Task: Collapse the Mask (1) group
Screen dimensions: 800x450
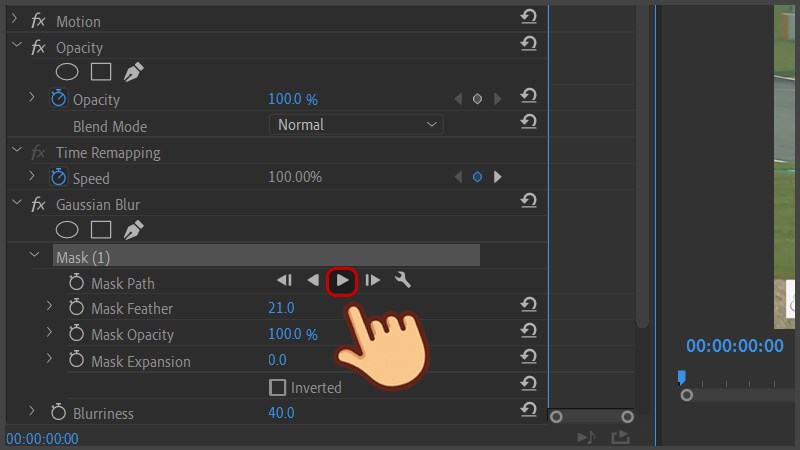Action: tap(34, 255)
